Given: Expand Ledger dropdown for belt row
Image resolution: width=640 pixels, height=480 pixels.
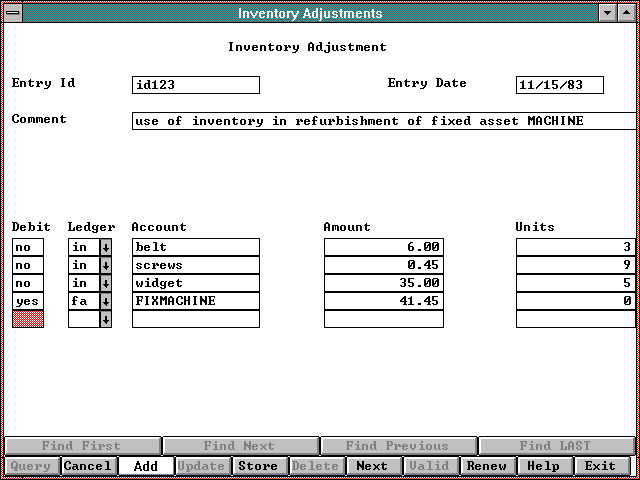Looking at the screenshot, I should tap(106, 247).
